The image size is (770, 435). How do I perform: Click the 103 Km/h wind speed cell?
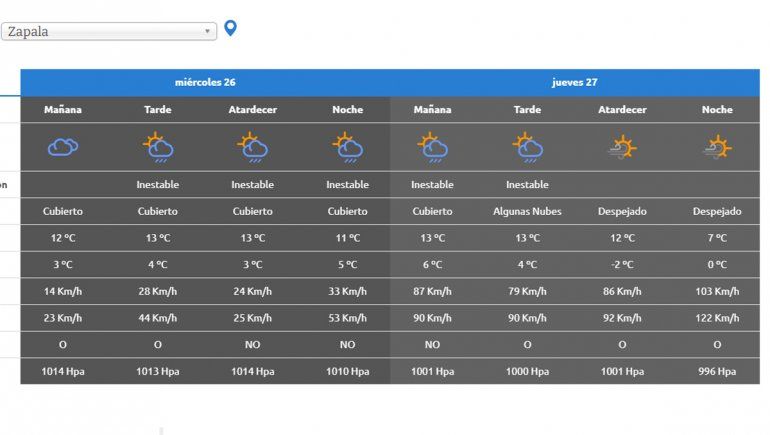pyautogui.click(x=717, y=291)
